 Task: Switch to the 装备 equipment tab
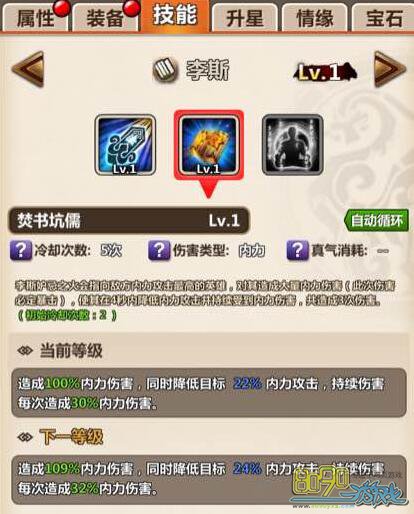(x=105, y=18)
